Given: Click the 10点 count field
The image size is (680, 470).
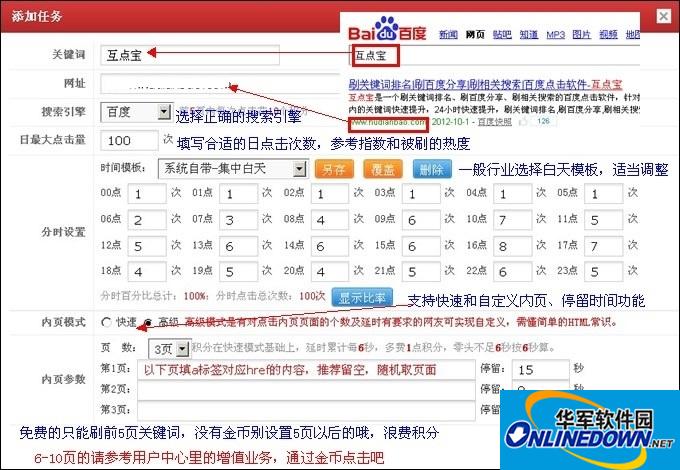Looking at the screenshot, I should point(512,220).
